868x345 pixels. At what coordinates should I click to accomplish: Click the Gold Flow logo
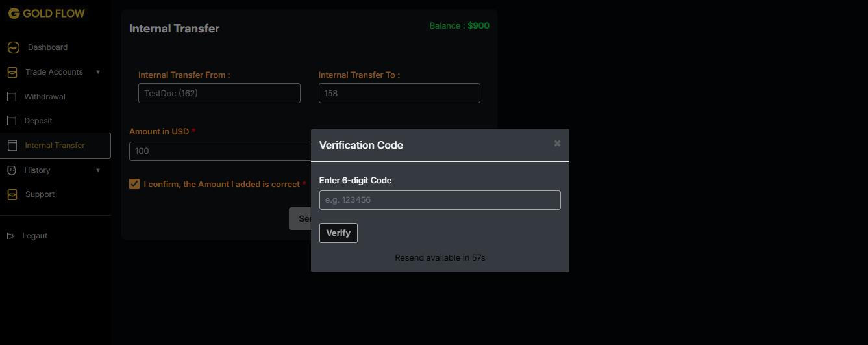[x=46, y=13]
